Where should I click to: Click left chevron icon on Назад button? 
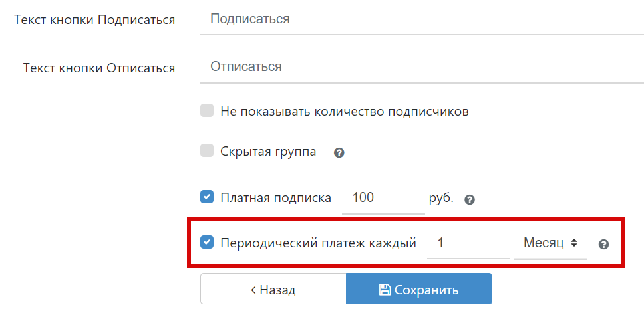(x=253, y=290)
